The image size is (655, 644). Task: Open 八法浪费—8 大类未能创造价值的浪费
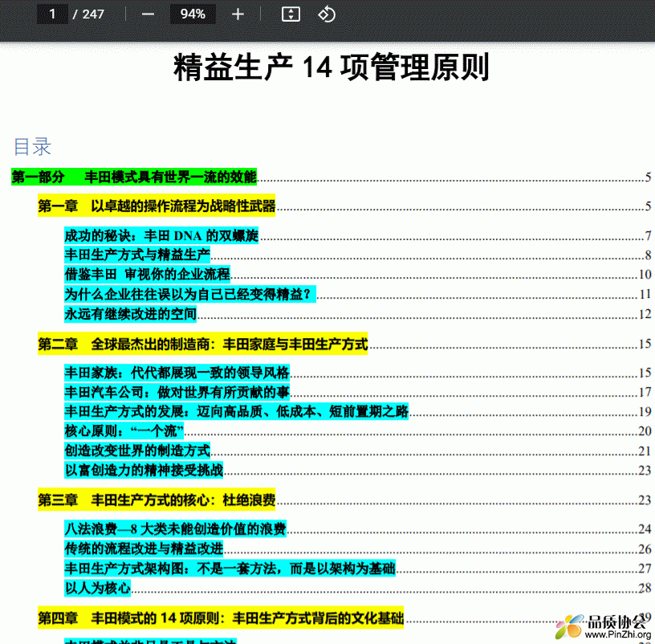click(x=176, y=529)
